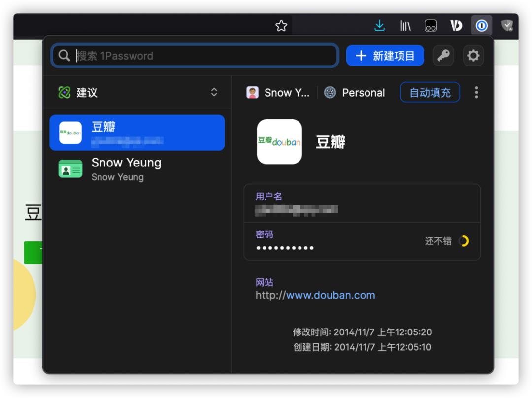Click the 自动填充 autofill button

(x=430, y=92)
